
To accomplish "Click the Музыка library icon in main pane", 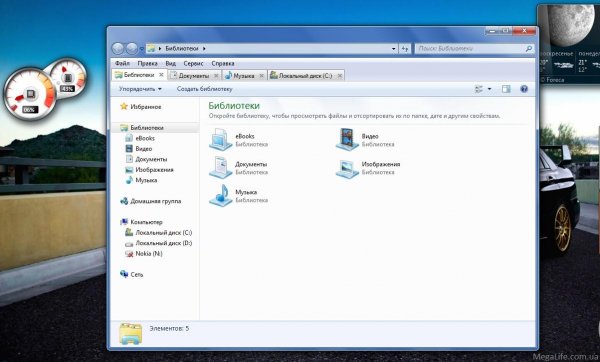I will [x=221, y=195].
